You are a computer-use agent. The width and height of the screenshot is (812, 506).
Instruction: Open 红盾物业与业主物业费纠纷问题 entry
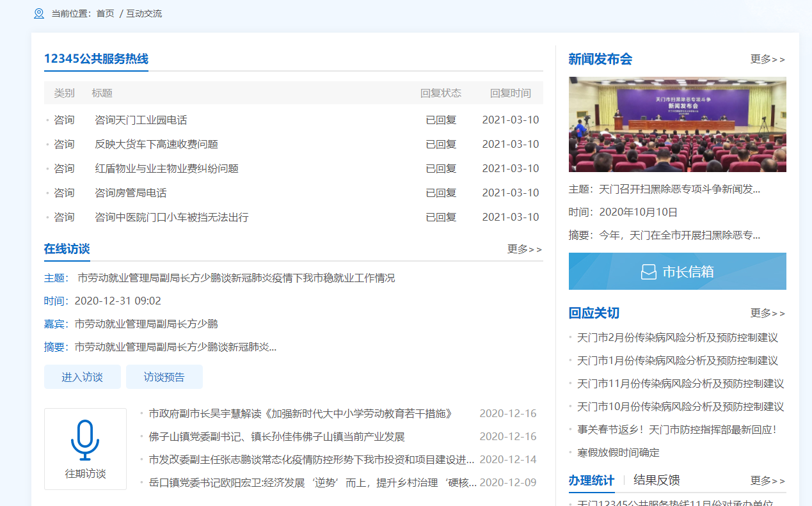click(166, 169)
